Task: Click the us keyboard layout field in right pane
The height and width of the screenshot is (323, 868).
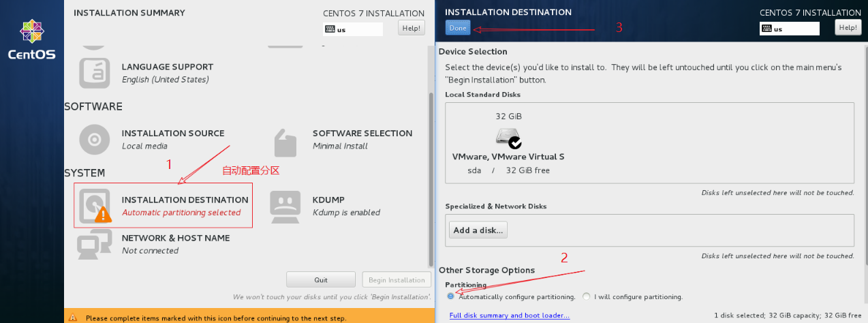Action: pos(789,29)
